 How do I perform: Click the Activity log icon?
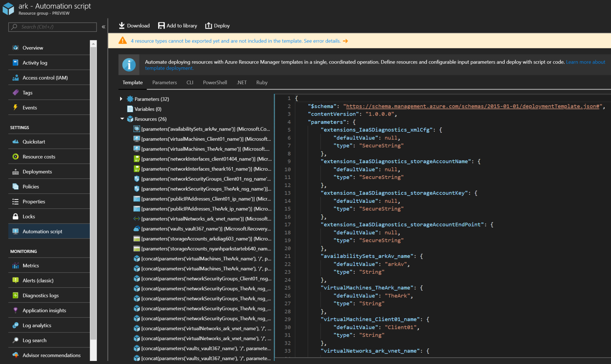[x=15, y=63]
